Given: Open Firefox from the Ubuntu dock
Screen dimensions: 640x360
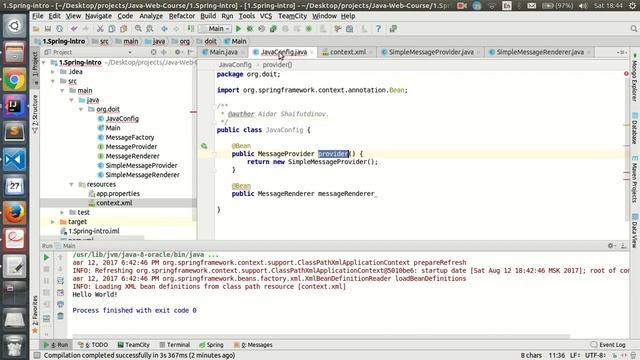Looking at the screenshot, I should point(14,213).
